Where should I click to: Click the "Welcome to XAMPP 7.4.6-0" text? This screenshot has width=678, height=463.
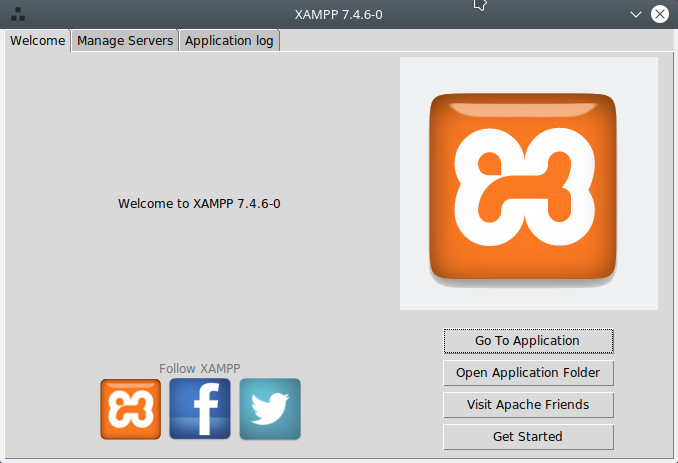199,204
